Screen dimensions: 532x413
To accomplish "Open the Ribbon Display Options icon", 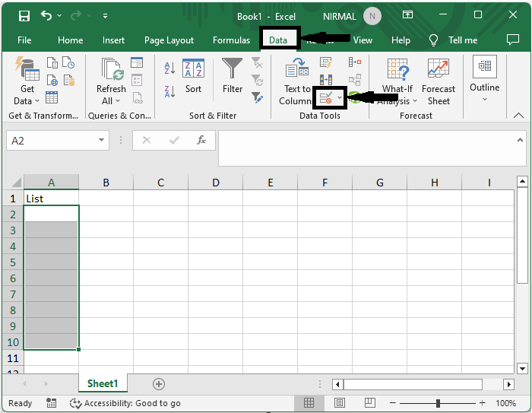I will coord(407,14).
